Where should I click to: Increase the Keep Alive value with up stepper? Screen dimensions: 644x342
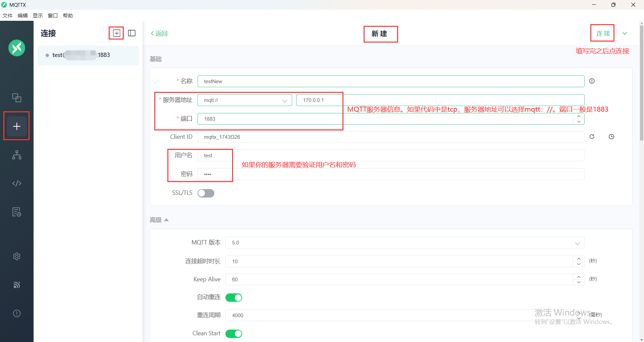[578, 277]
